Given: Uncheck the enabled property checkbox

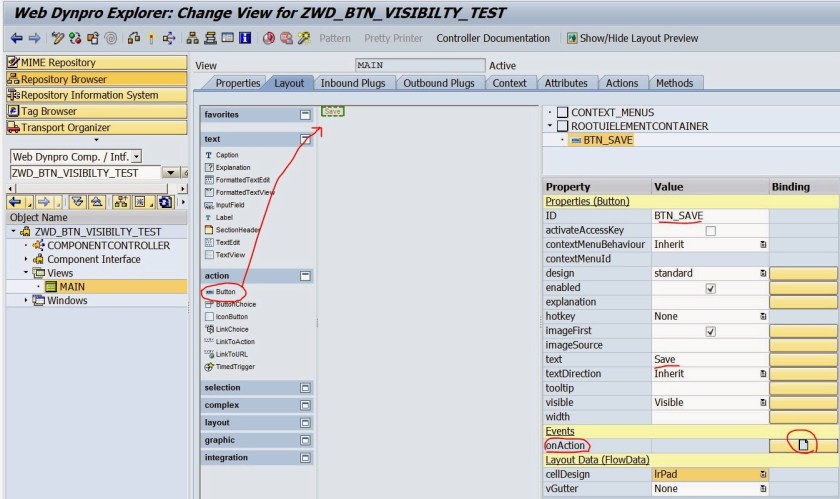Looking at the screenshot, I should 710,288.
